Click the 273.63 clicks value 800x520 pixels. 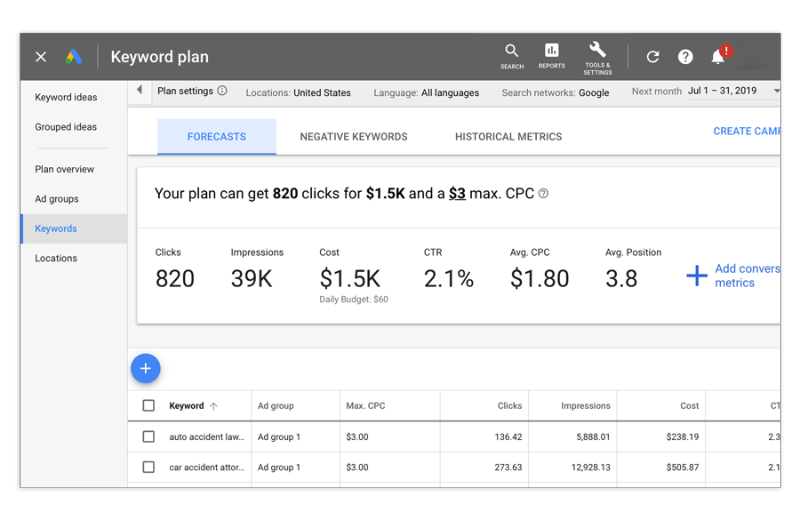click(x=508, y=467)
